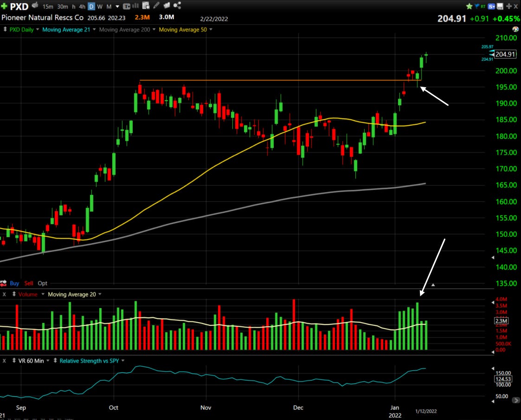Click the orange 2.3M volume value in header

tap(142, 17)
